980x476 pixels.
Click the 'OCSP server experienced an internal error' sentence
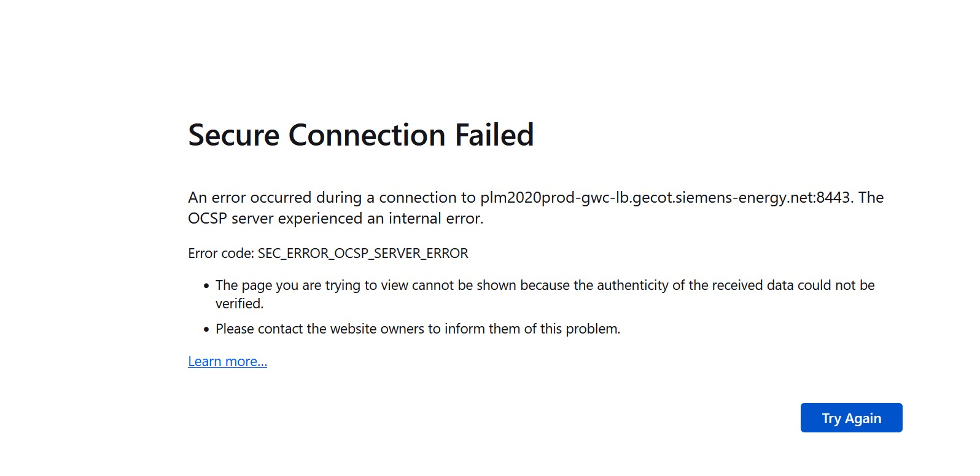[335, 219]
